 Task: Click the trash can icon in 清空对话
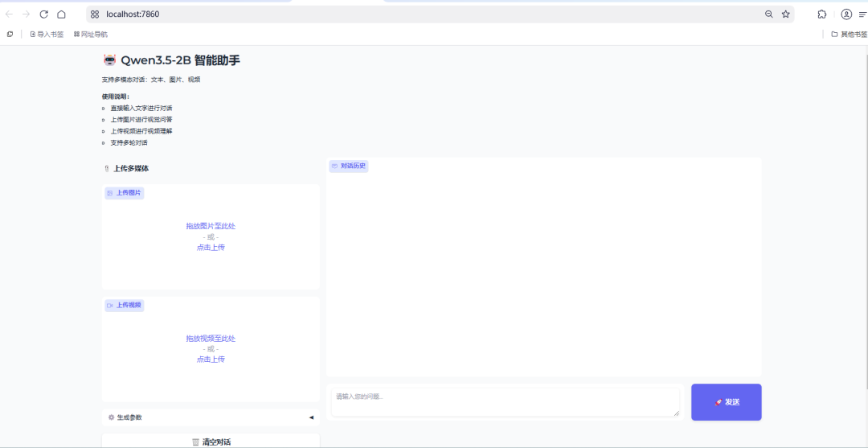point(195,442)
